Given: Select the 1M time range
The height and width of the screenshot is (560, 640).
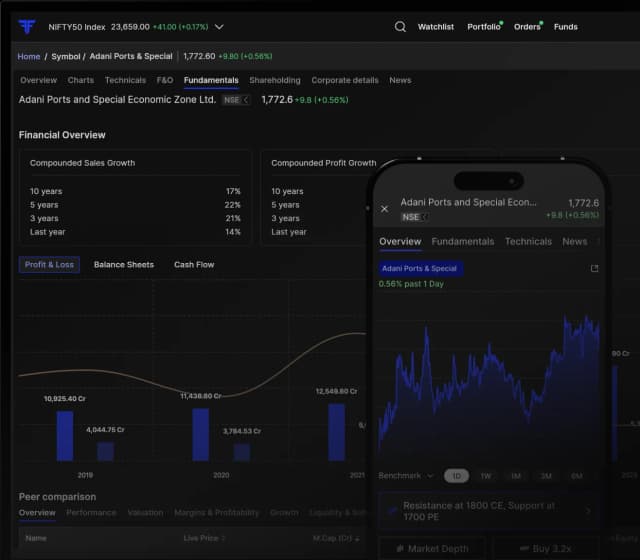Looking at the screenshot, I should pyautogui.click(x=516, y=476).
